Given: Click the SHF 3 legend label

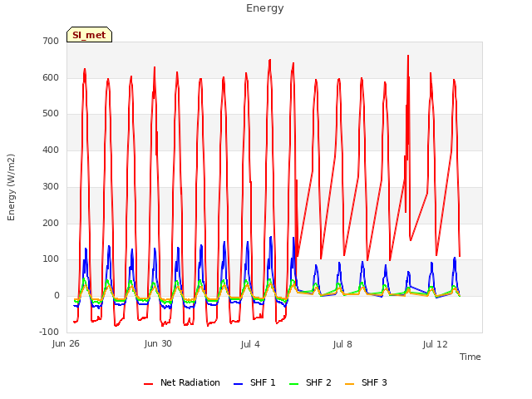Looking at the screenshot, I should point(374,382).
